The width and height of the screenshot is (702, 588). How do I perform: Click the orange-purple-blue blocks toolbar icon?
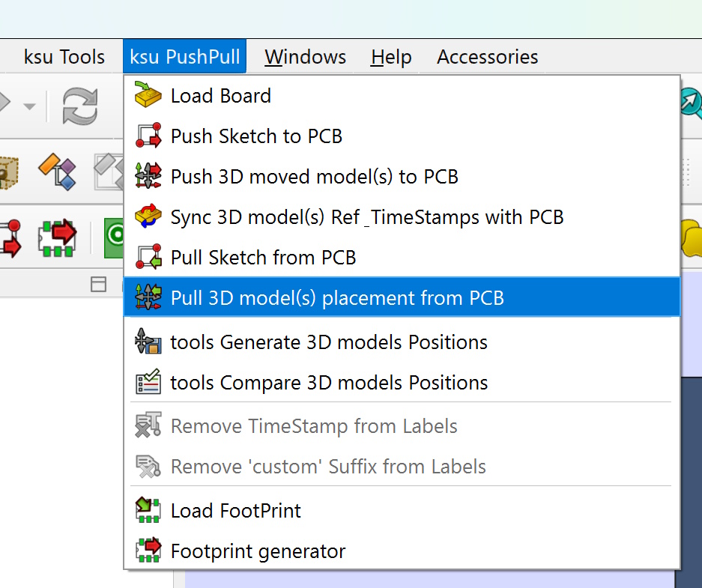coord(57,171)
